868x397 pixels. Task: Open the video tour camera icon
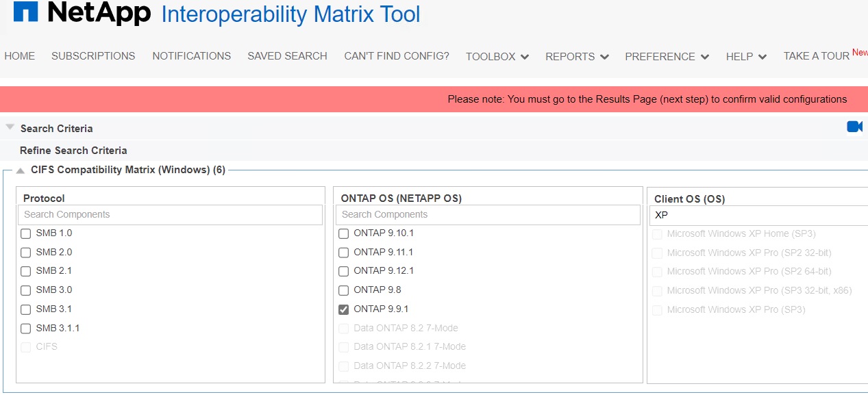pyautogui.click(x=854, y=127)
